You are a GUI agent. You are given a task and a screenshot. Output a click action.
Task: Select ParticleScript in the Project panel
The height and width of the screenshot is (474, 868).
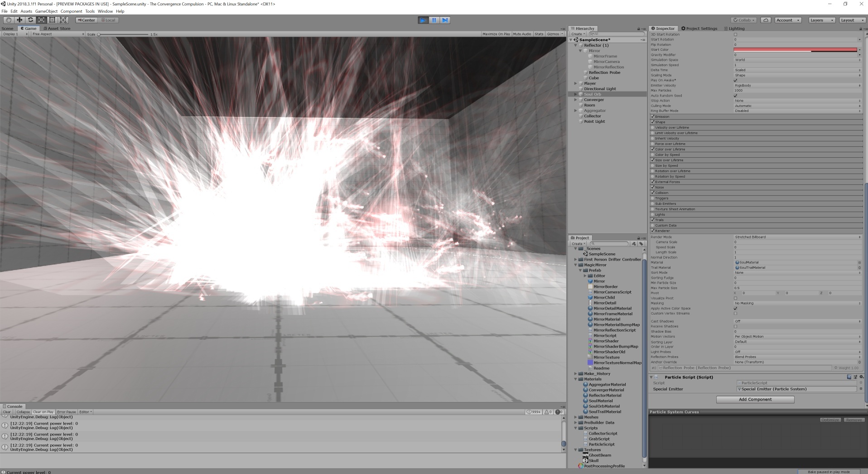tap(602, 444)
